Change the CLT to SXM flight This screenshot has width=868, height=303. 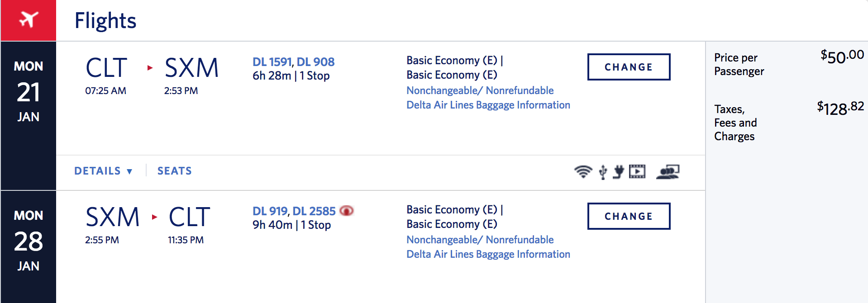pyautogui.click(x=629, y=67)
